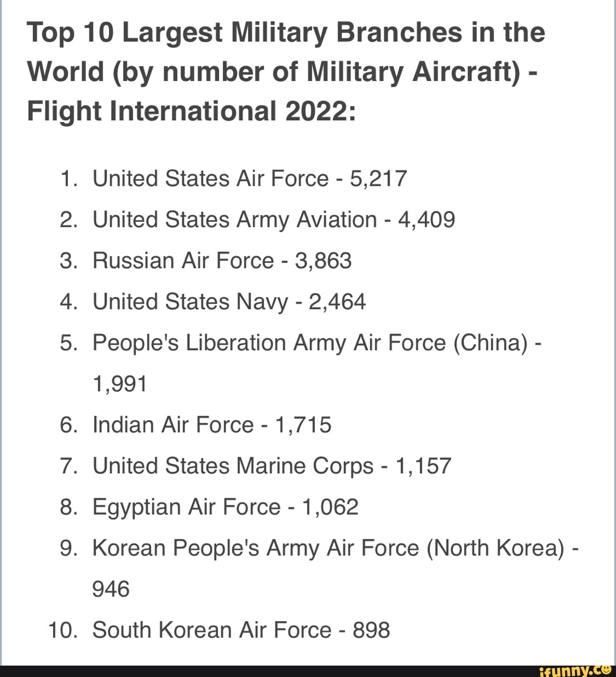Image resolution: width=616 pixels, height=677 pixels.
Task: Click the South Korean Air Force entry
Action: click(x=212, y=631)
